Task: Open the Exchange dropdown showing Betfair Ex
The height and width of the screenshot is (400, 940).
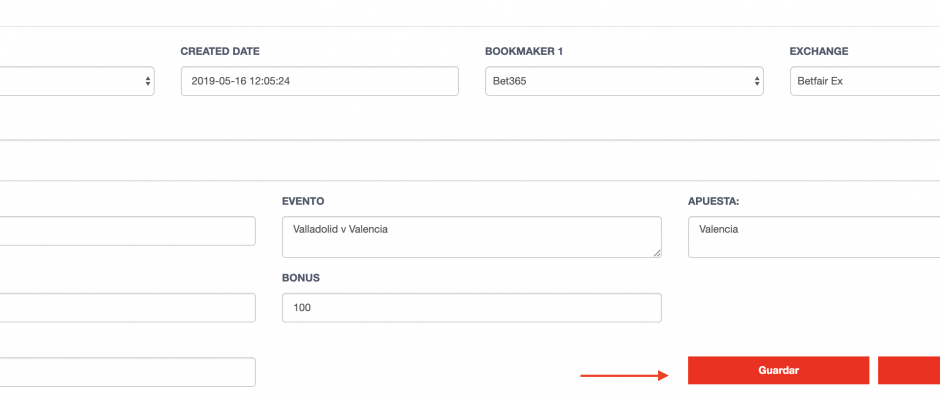Action: point(865,81)
